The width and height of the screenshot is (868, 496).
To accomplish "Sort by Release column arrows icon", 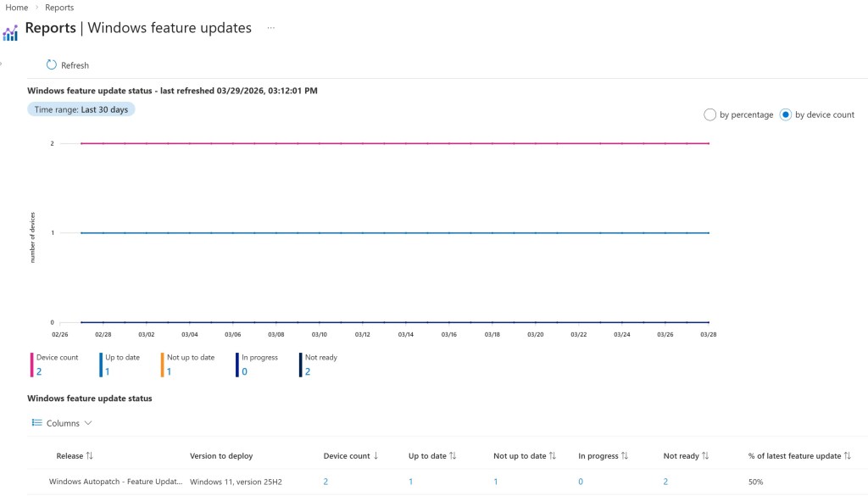I will pos(89,456).
